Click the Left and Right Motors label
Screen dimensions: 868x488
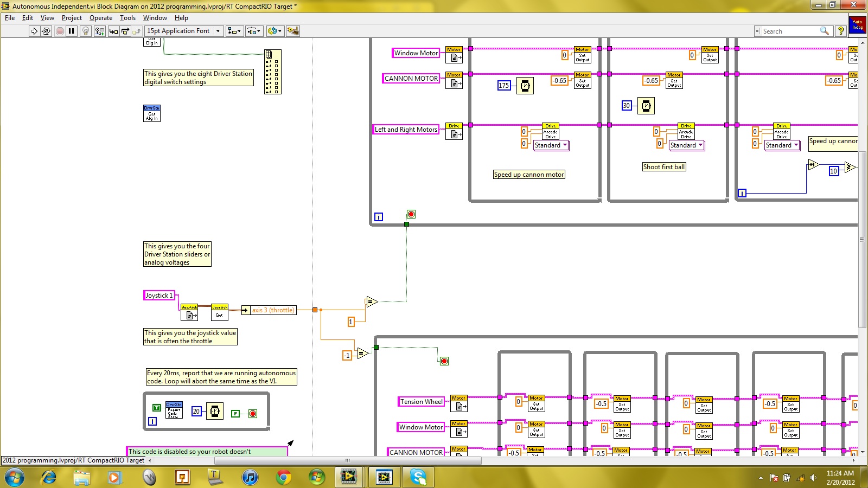click(406, 130)
